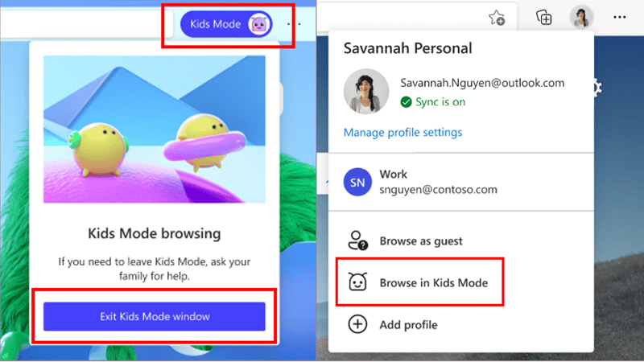This screenshot has width=644, height=362.
Task: Switch to the Work profile
Action: point(461,182)
